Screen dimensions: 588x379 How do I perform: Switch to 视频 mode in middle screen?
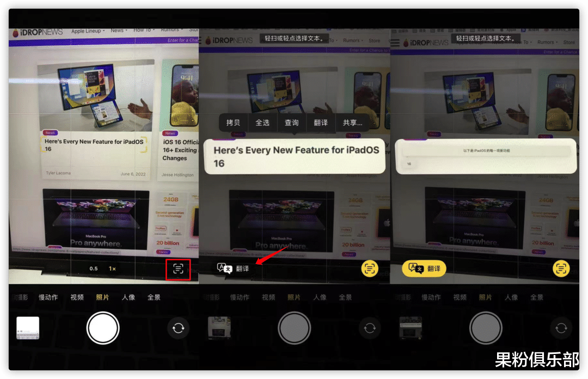[x=268, y=297]
